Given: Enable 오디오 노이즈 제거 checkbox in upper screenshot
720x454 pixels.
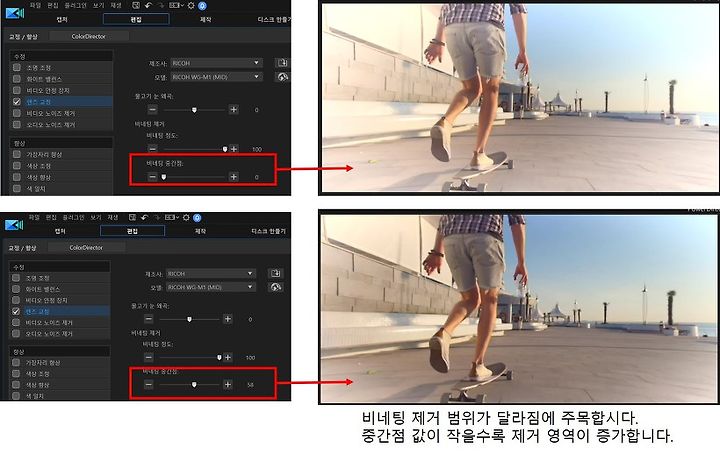Looking at the screenshot, I should [x=17, y=124].
